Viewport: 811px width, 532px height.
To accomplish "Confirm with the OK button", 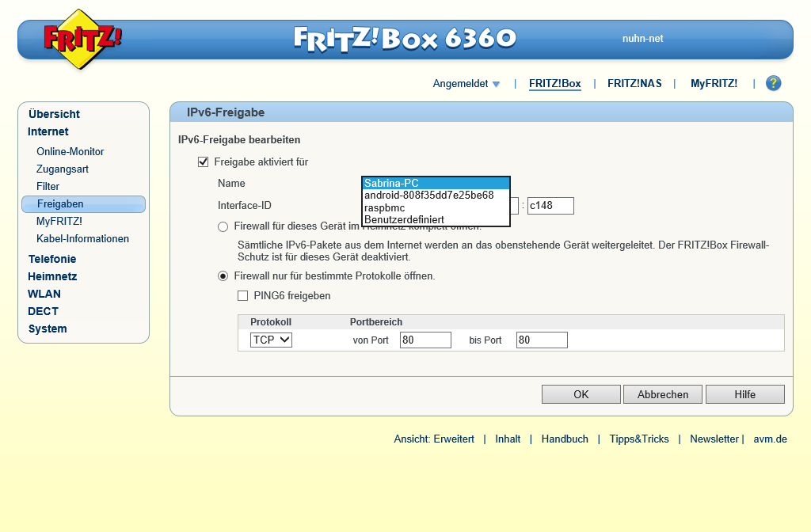I will (581, 394).
